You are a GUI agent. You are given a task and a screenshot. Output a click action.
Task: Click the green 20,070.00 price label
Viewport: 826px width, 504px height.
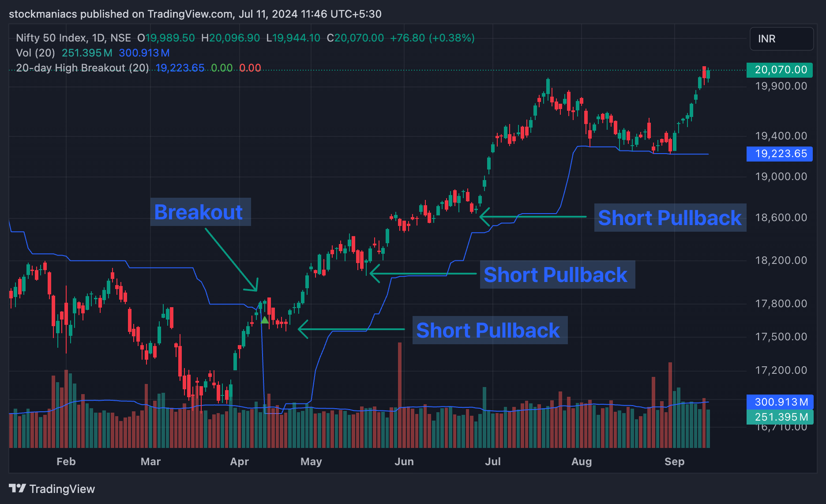click(779, 70)
